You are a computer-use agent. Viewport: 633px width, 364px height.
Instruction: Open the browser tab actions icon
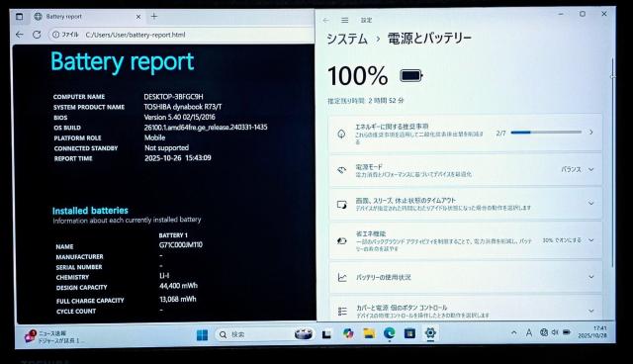tap(19, 17)
